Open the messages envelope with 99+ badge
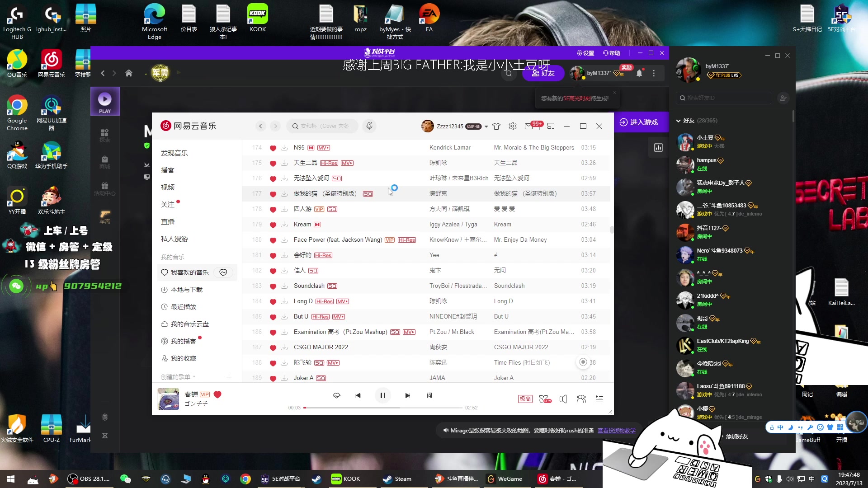This screenshot has height=488, width=868. pyautogui.click(x=528, y=126)
